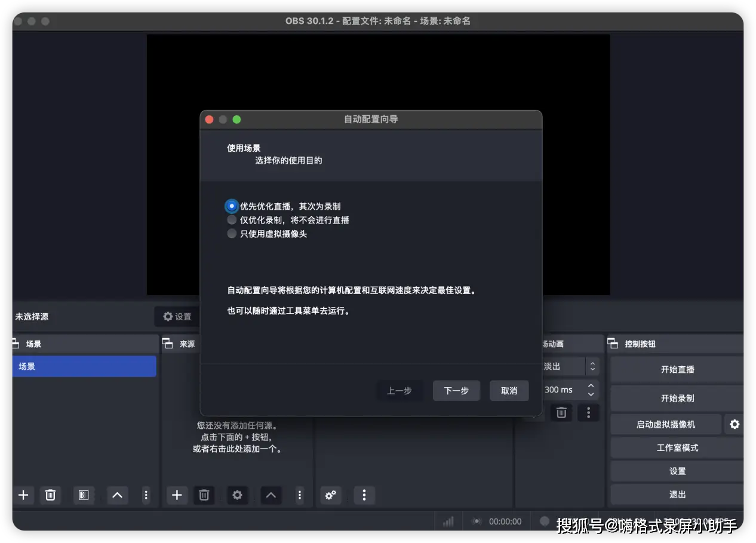Open the three-dot menu in audio mixer toolbar
756x543 pixels.
(x=364, y=495)
